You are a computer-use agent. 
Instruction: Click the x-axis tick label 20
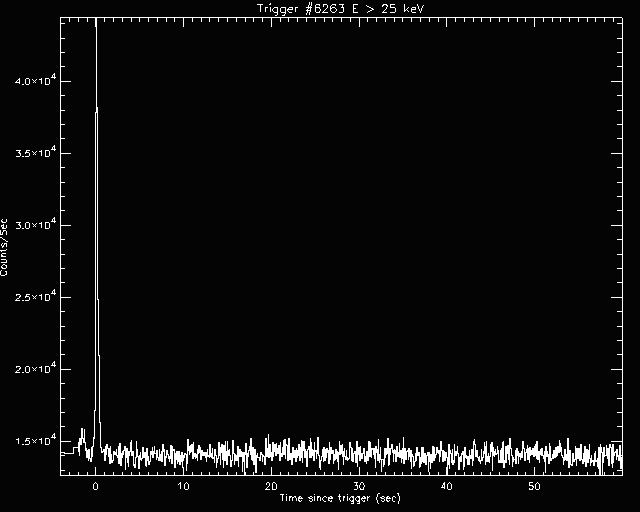pos(271,486)
